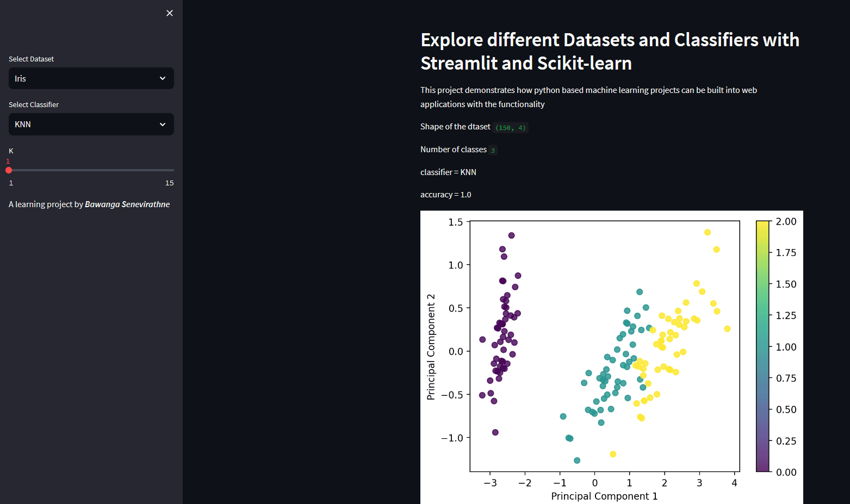Click the 'Shape of the dtaset' label text
Viewport: 850px width, 504px height.
point(455,127)
